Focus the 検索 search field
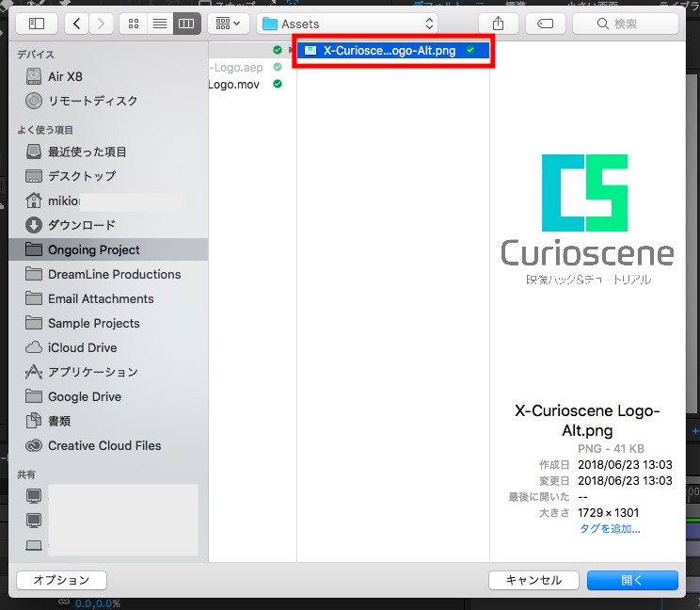This screenshot has height=610, width=700. [x=626, y=24]
